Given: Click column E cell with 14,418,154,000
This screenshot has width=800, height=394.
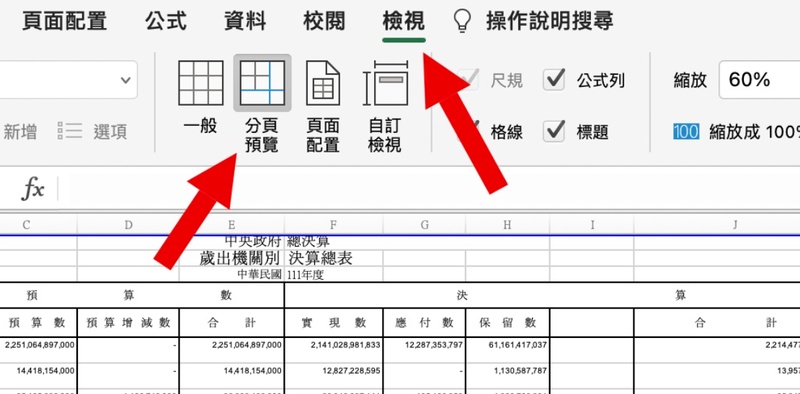Looking at the screenshot, I should pos(232,376).
